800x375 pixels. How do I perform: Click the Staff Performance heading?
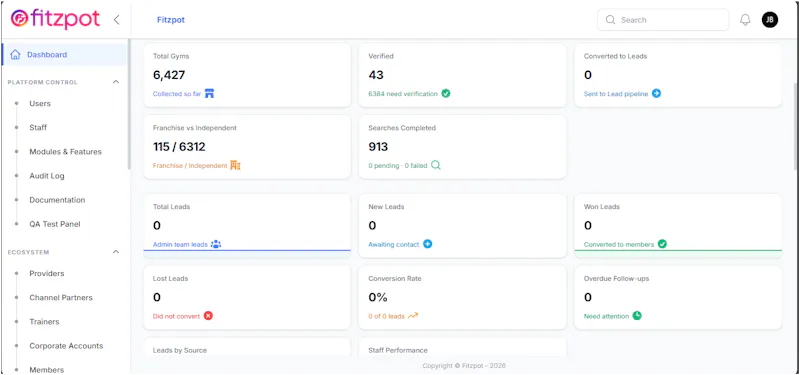[398, 351]
